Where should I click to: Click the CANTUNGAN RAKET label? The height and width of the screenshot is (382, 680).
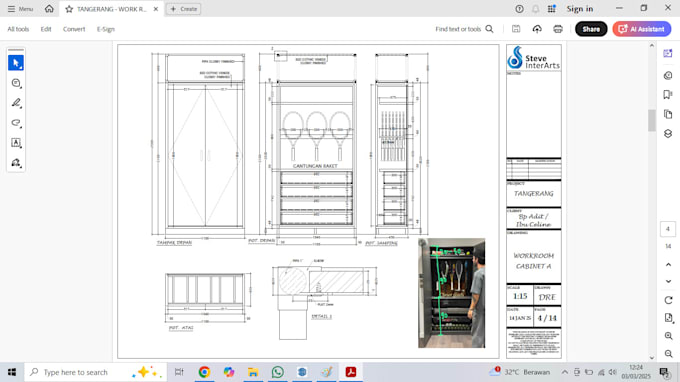click(315, 166)
